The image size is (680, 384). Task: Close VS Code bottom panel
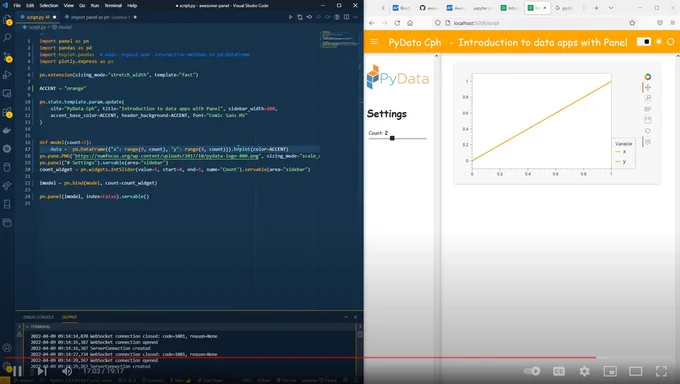point(356,317)
